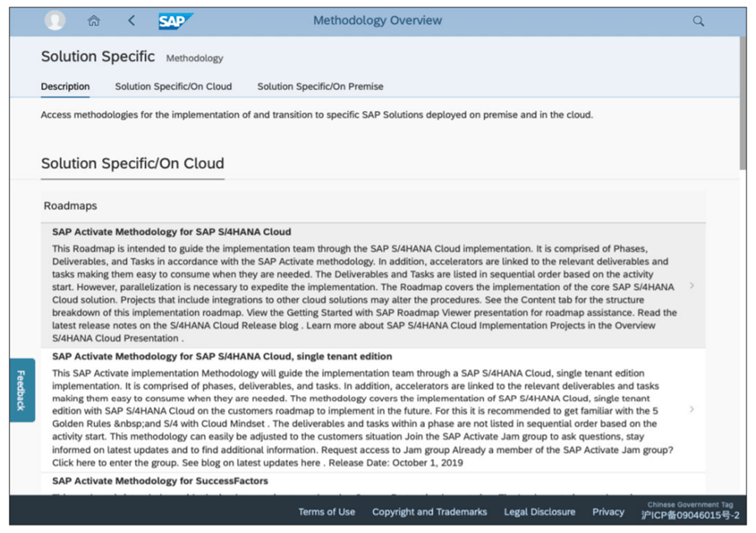This screenshot has width=756, height=533.
Task: Open search with the magnifier icon
Action: click(698, 19)
